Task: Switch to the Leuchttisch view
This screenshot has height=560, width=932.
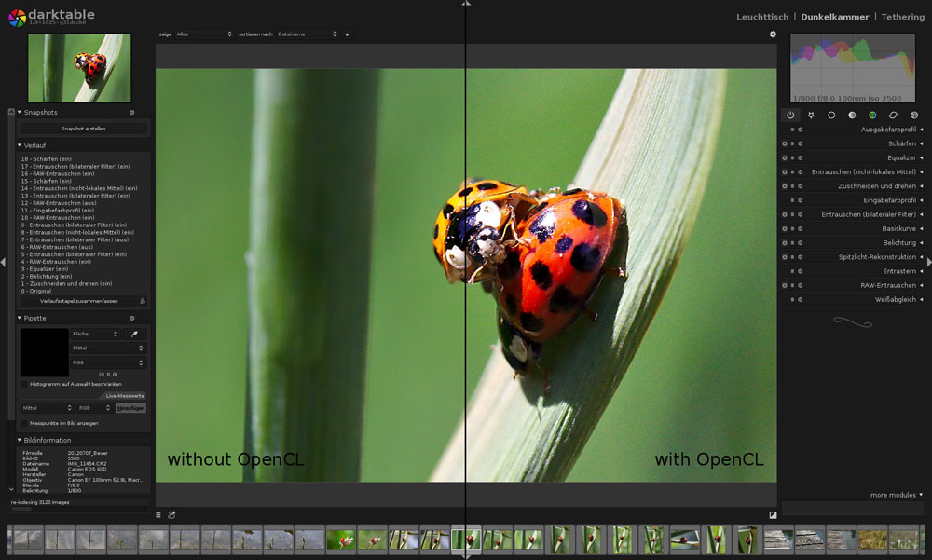Action: [x=761, y=17]
